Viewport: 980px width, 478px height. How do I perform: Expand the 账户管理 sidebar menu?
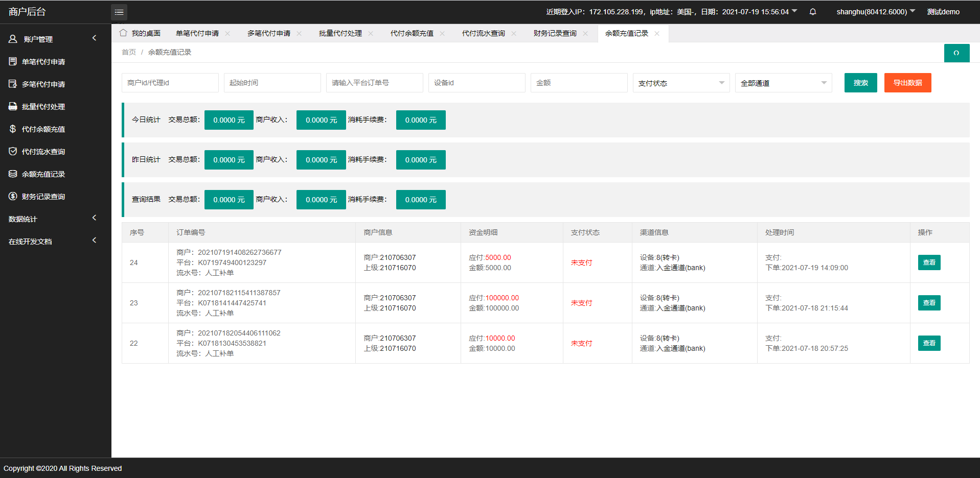pyautogui.click(x=51, y=39)
